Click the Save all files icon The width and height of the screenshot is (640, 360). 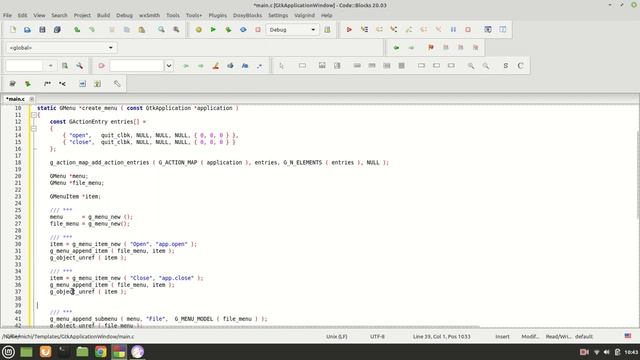coord(57,29)
